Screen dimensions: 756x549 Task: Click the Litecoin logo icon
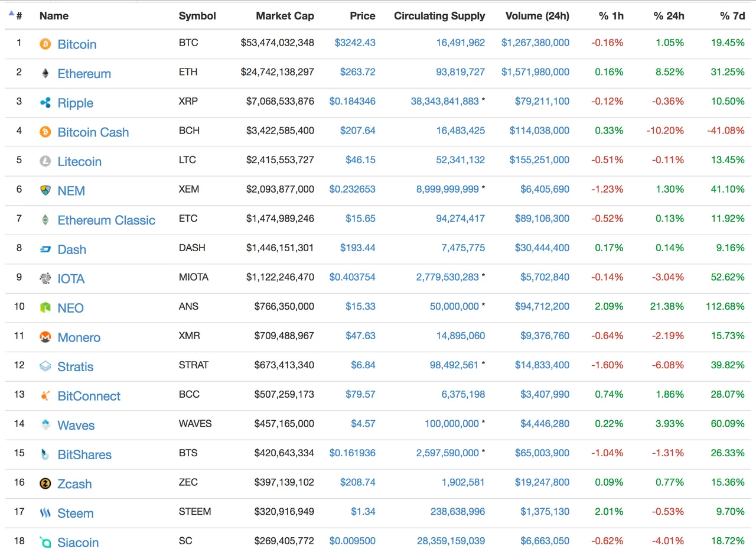click(45, 161)
